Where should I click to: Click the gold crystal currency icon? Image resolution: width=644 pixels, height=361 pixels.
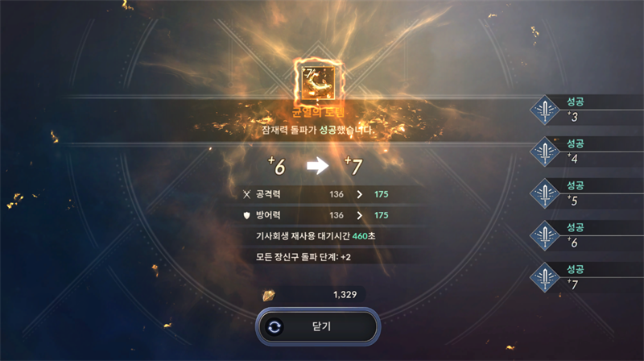click(x=269, y=295)
